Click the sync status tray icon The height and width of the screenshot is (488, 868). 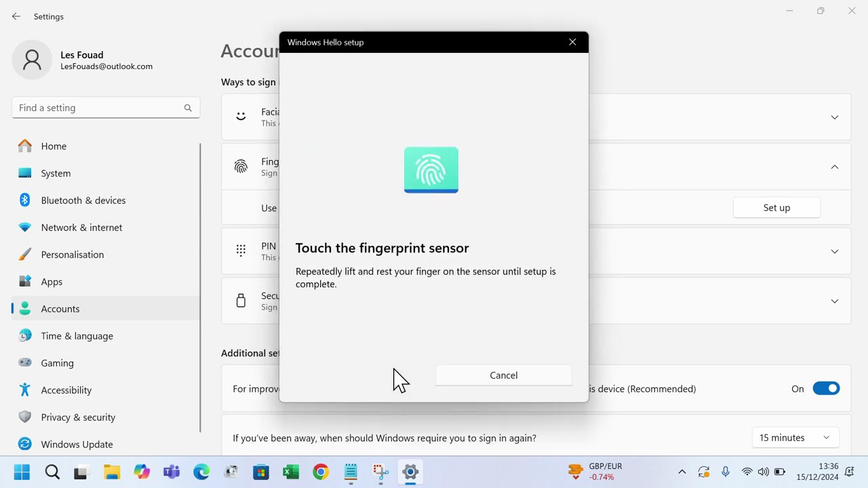pyautogui.click(x=703, y=472)
